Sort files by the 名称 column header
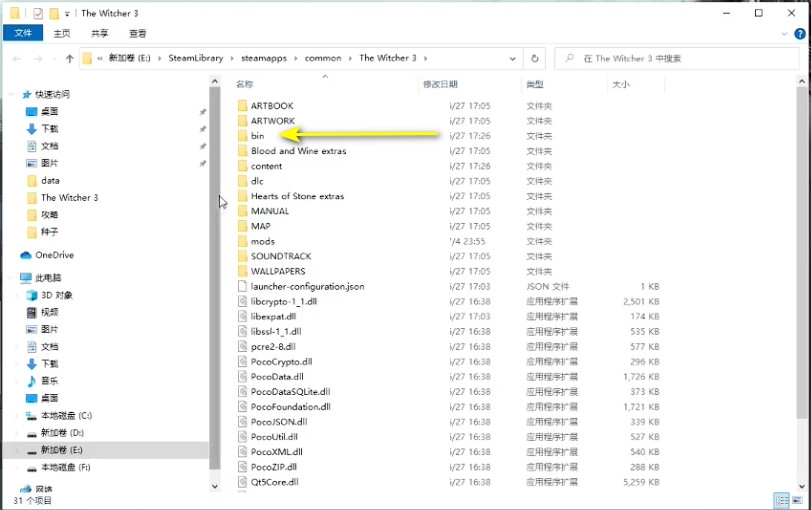This screenshot has height=510, width=811. pyautogui.click(x=245, y=85)
